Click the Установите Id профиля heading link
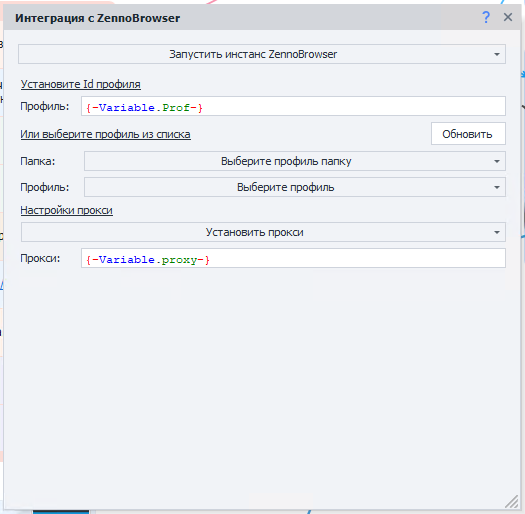Screen dimensions: 525x514 point(80,84)
